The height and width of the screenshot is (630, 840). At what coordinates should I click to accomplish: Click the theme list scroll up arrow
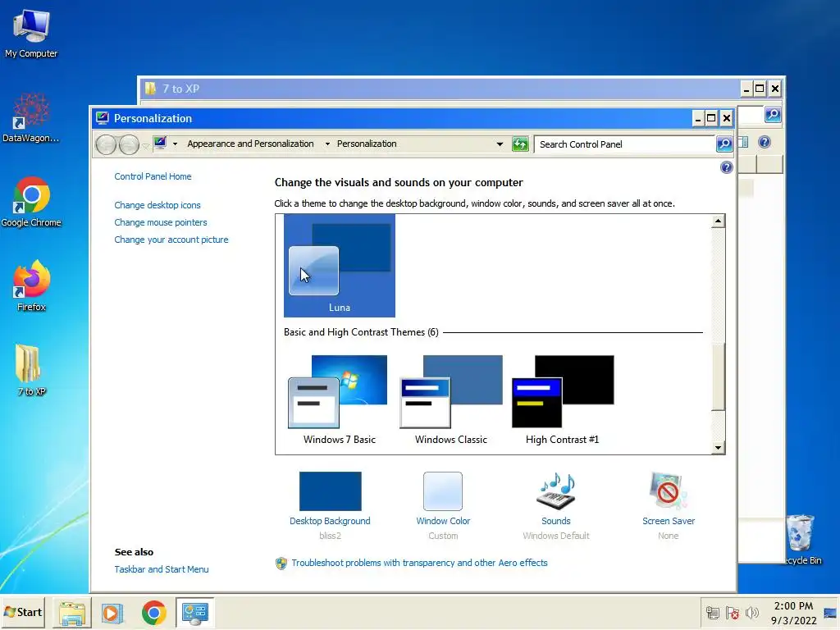click(x=718, y=221)
